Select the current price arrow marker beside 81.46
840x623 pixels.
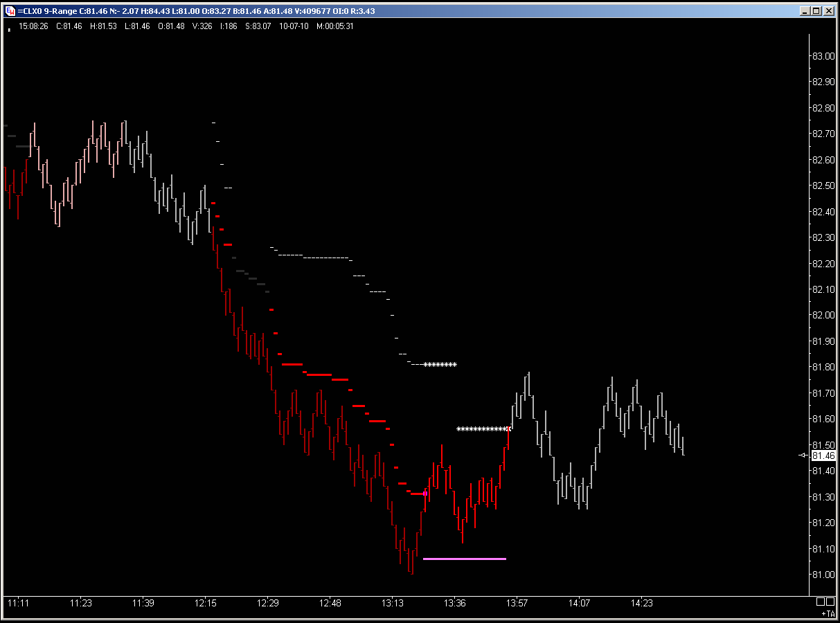tap(803, 455)
